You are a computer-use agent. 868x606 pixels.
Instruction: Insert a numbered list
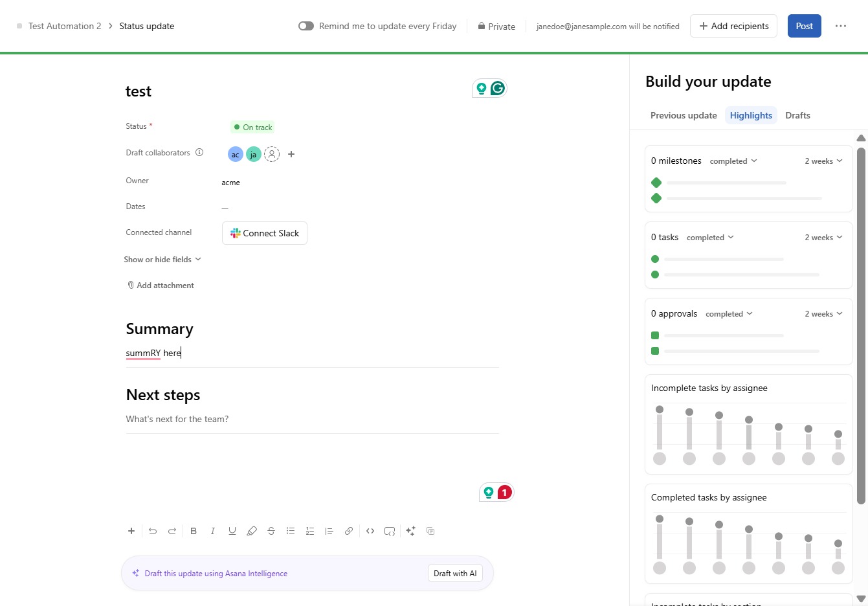310,531
